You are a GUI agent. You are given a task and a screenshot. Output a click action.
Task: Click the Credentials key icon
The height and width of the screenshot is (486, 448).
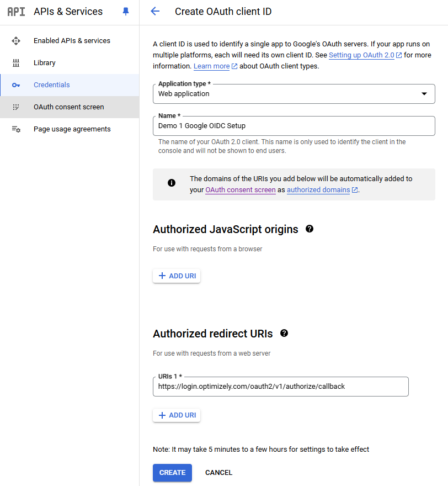coord(16,85)
